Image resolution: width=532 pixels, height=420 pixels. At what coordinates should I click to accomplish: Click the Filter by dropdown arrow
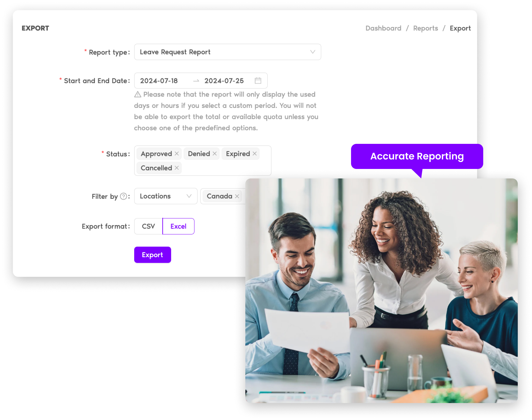point(188,196)
